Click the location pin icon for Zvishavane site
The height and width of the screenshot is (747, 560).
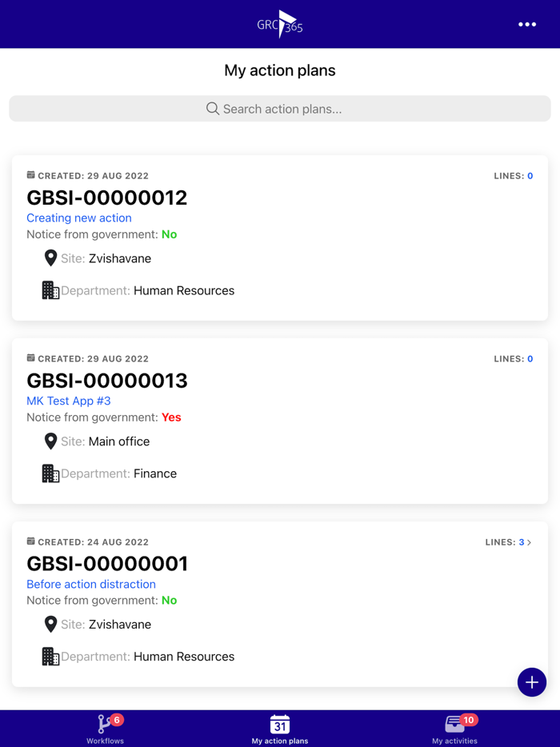pyautogui.click(x=50, y=258)
